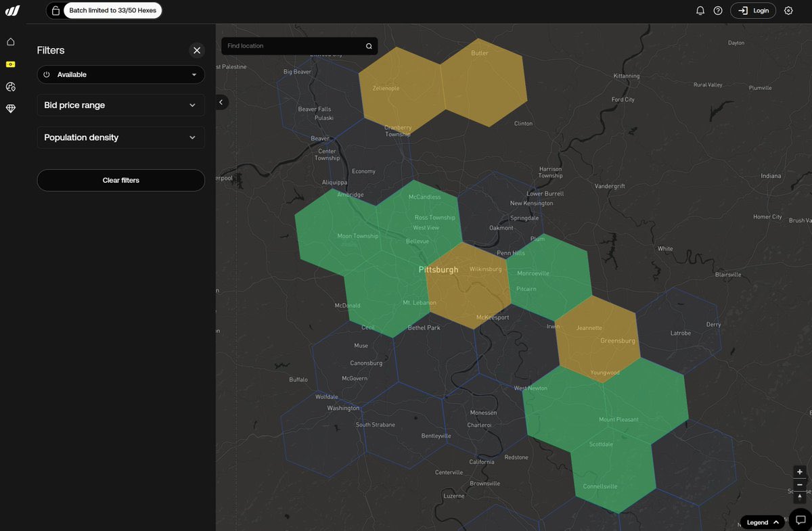
Task: Click the Indiana map label
Action: [771, 176]
